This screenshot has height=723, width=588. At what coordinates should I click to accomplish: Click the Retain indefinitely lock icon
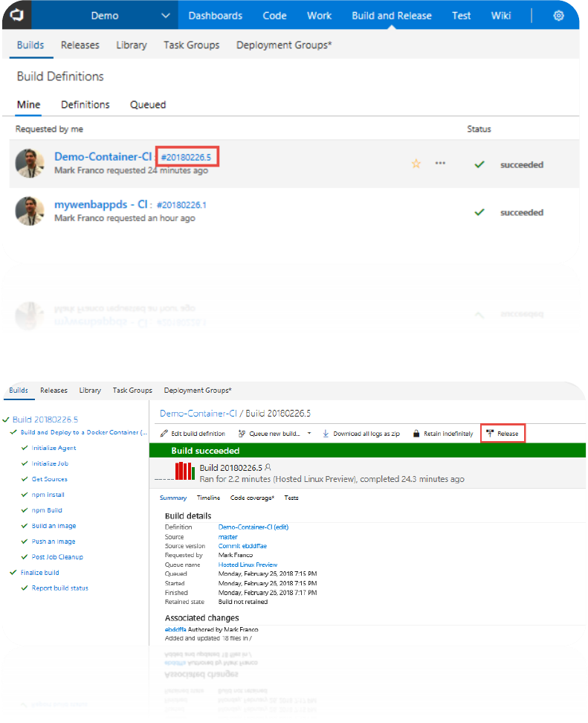(x=416, y=434)
